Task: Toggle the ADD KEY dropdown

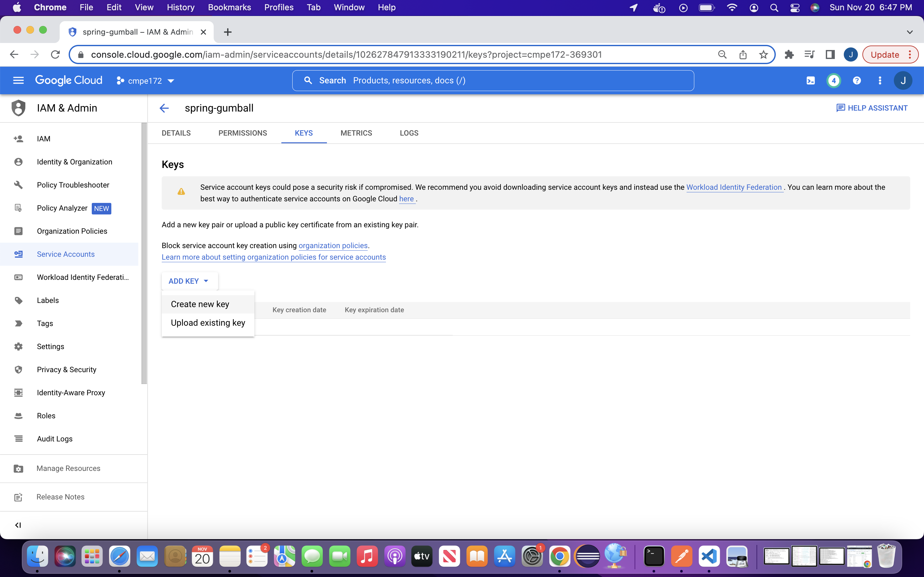Action: [x=189, y=281]
